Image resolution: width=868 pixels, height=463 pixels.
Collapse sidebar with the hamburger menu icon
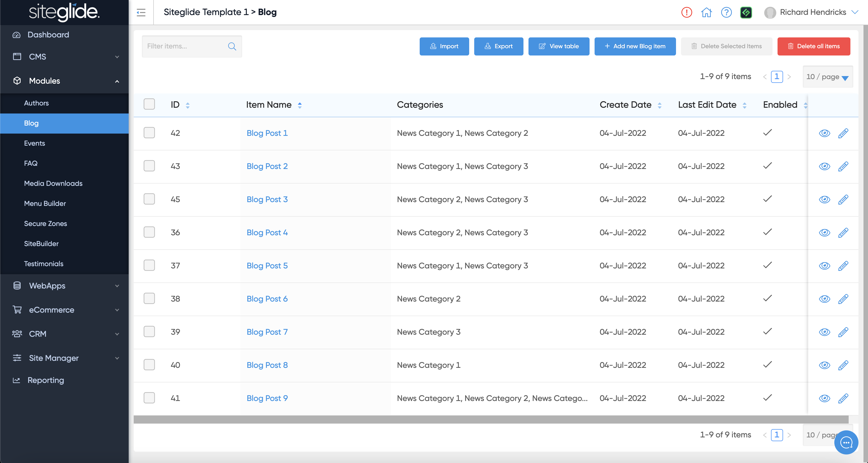point(141,13)
